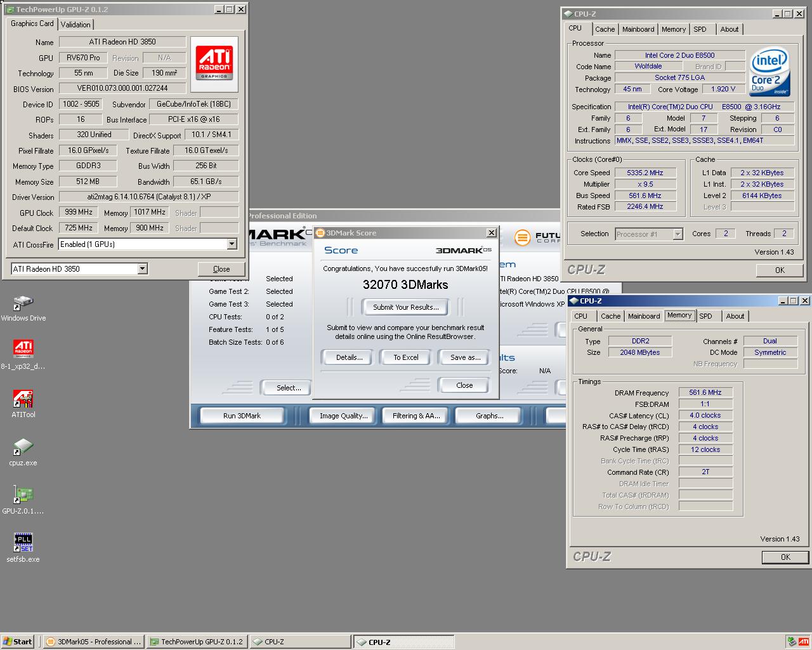Click the Core Voltage value 1.920 V
Viewport: 812px width, 650px height.
(723, 90)
